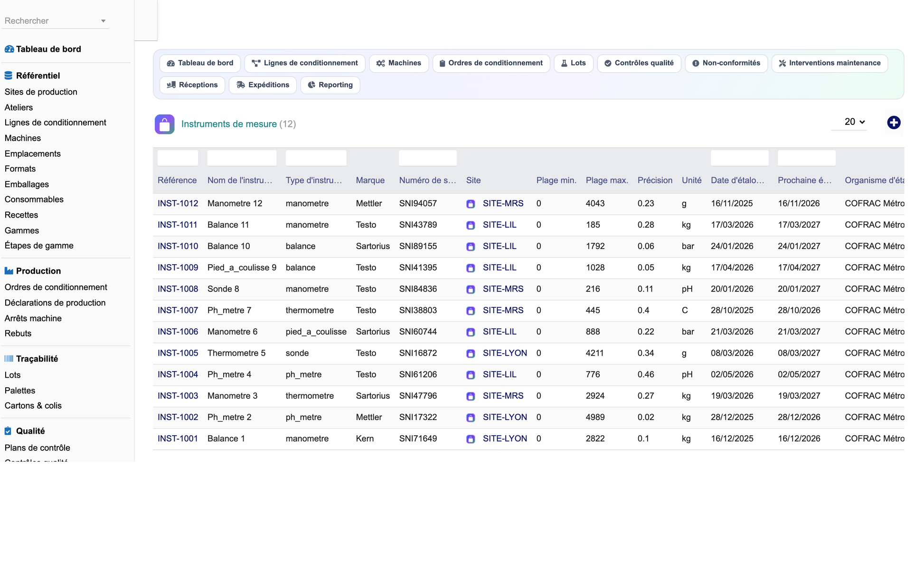Image resolution: width=924 pixels, height=572 pixels.
Task: Click site icon in INST-1003 row
Action: click(471, 396)
